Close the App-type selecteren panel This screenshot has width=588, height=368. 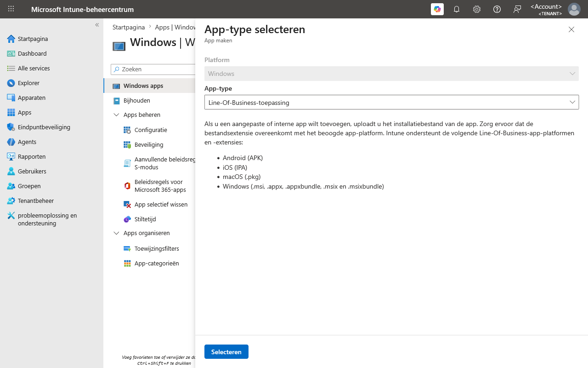click(571, 29)
